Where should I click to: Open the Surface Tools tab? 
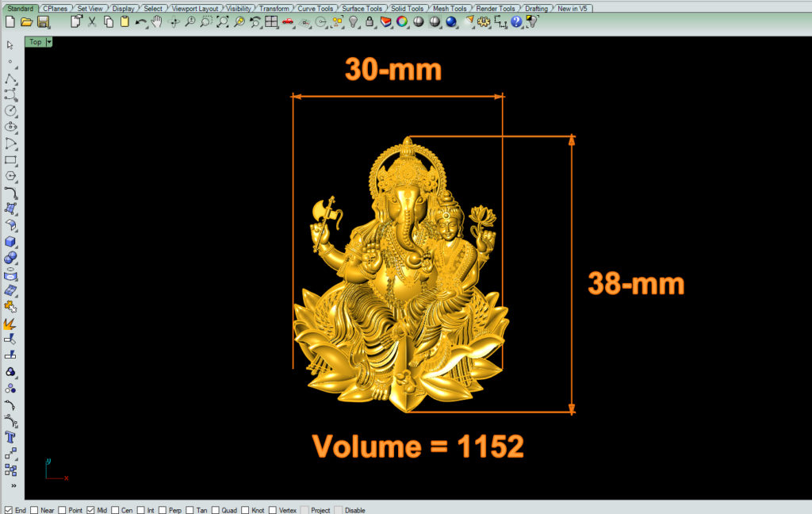click(x=362, y=8)
